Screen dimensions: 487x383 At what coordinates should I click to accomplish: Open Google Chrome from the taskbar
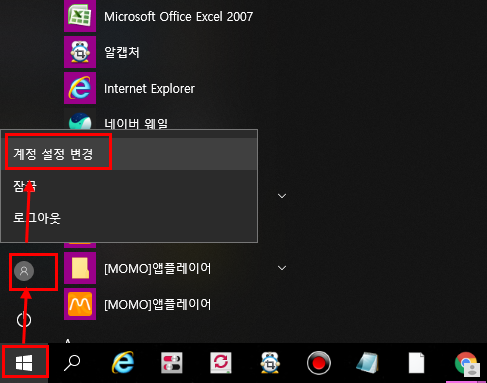(466, 363)
